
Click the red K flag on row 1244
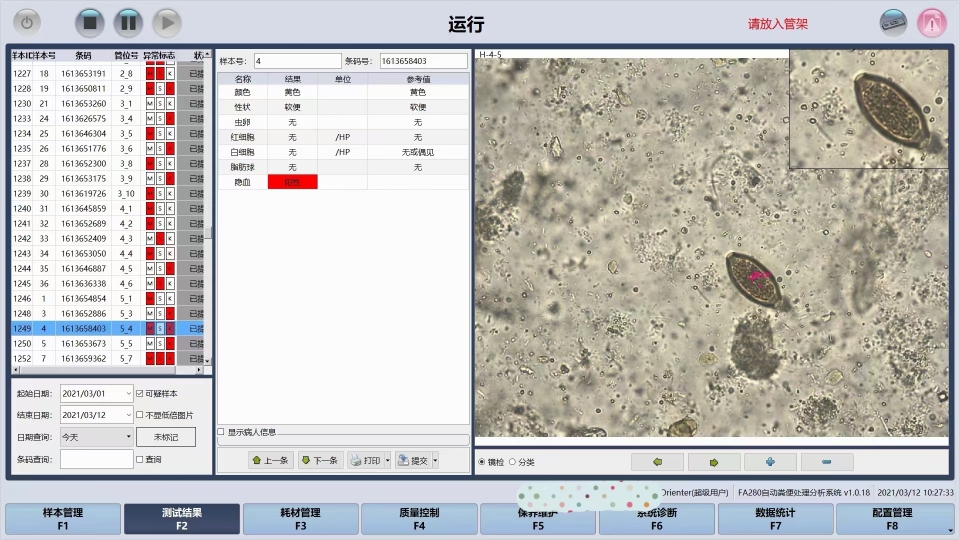tap(170, 269)
